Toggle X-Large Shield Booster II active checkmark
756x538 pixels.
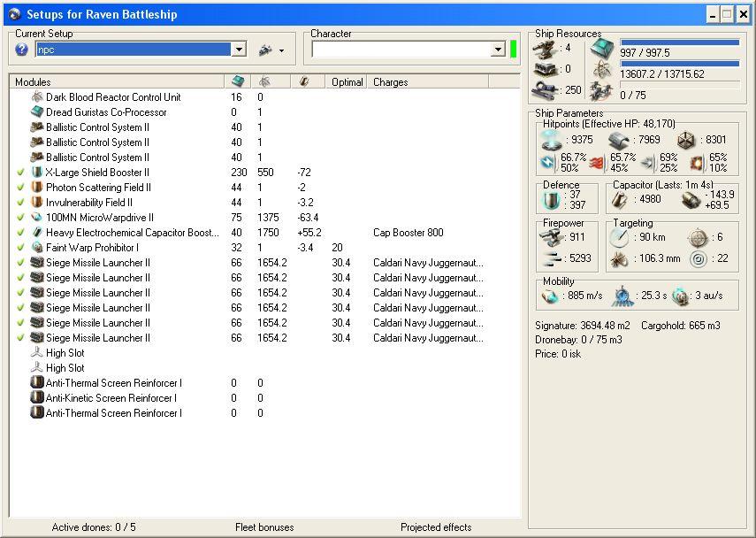[20, 173]
